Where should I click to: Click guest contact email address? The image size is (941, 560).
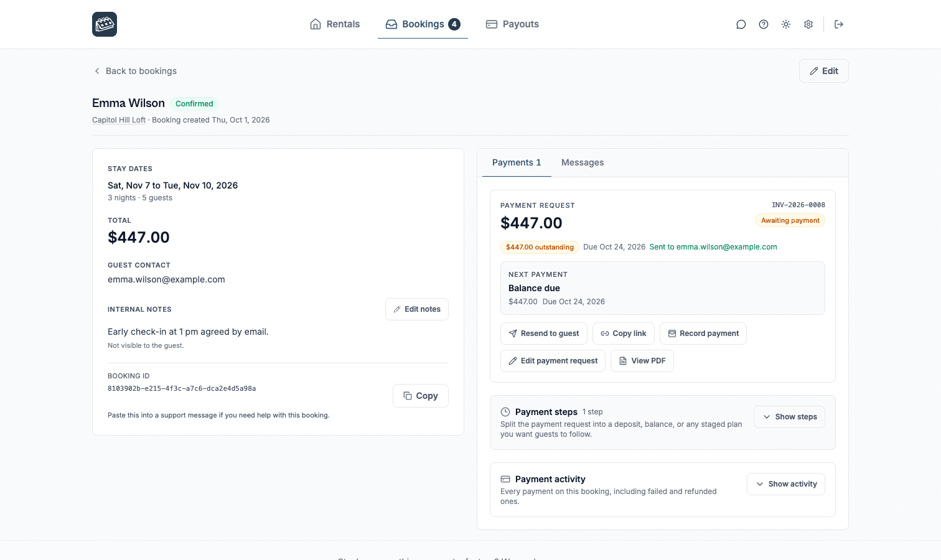tap(166, 279)
